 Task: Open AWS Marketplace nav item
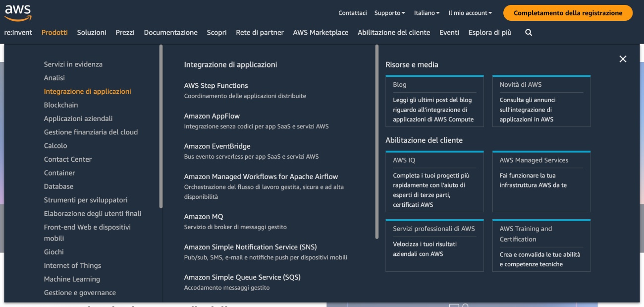click(x=321, y=32)
